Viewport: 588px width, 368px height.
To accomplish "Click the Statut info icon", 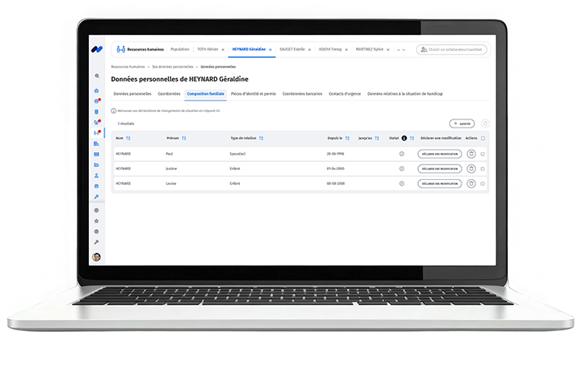I will 404,138.
